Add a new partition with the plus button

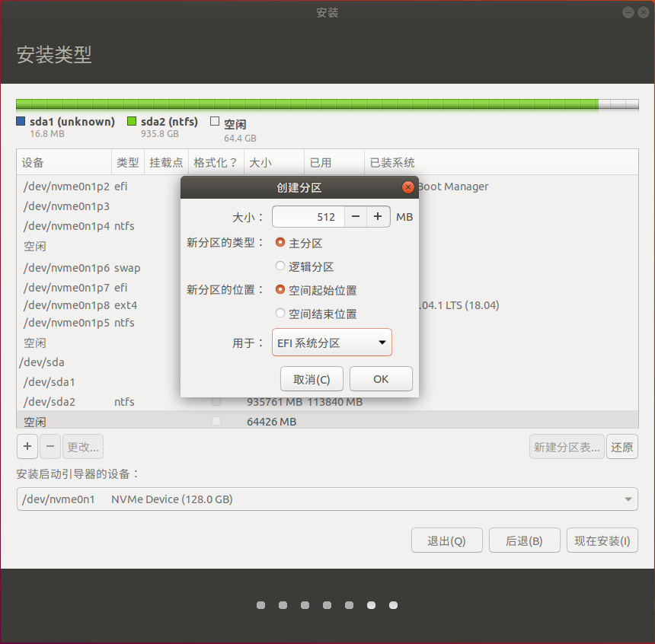pyautogui.click(x=27, y=446)
